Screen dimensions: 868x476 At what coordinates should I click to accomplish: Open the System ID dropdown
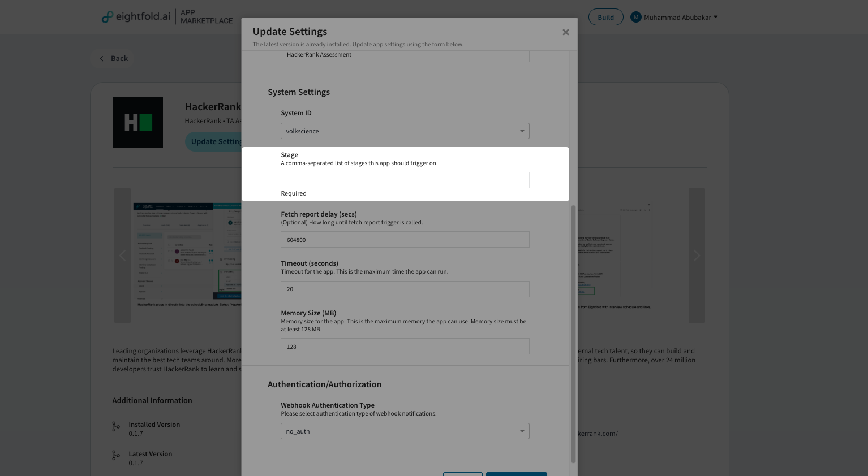click(405, 131)
